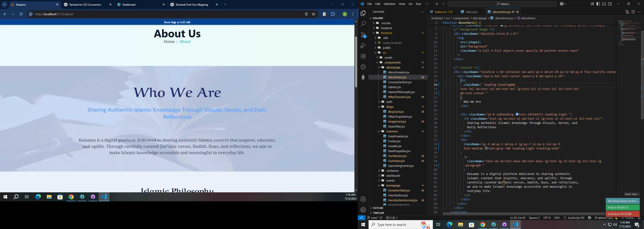Click the remote window icon in status bar

click(362, 218)
